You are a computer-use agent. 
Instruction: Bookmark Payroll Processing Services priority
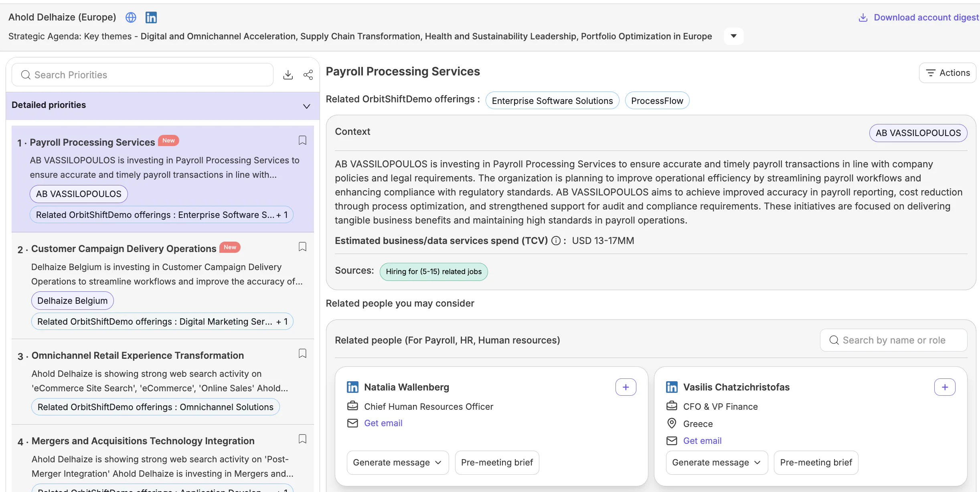pyautogui.click(x=302, y=140)
